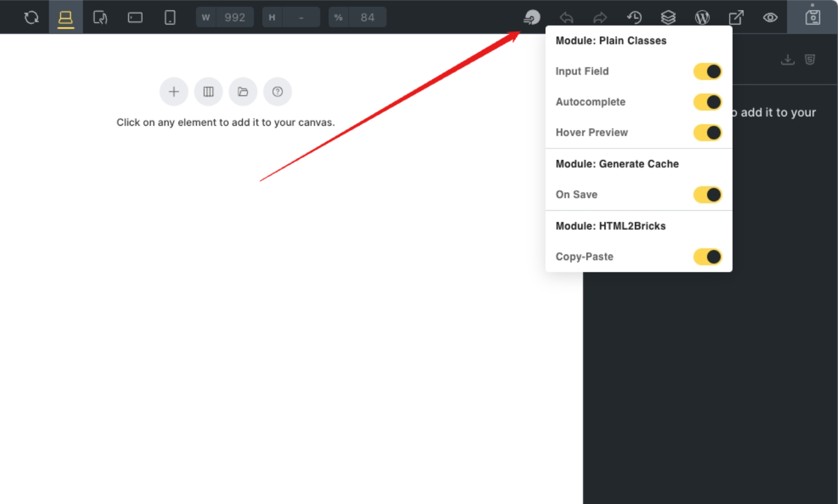838x504 pixels.
Task: Click the eye preview icon
Action: 770,17
